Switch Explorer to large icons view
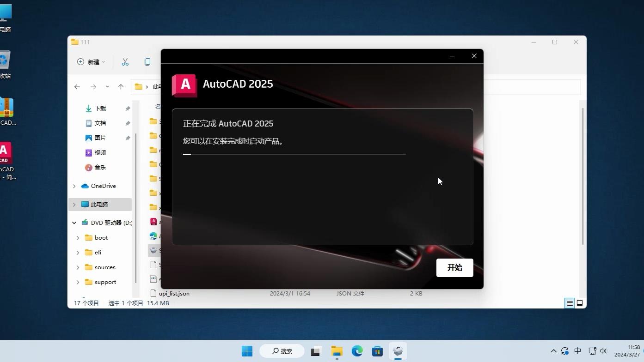The height and width of the screenshot is (362, 644). point(579,303)
